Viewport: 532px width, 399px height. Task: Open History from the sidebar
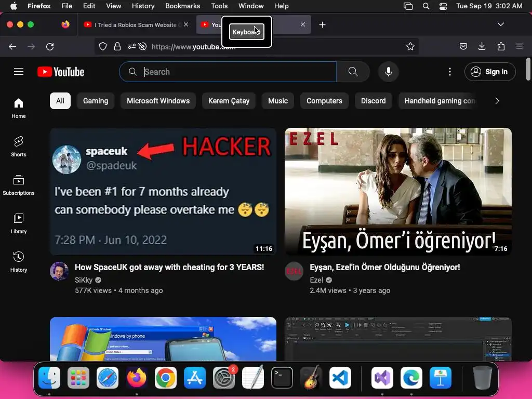coord(19,262)
